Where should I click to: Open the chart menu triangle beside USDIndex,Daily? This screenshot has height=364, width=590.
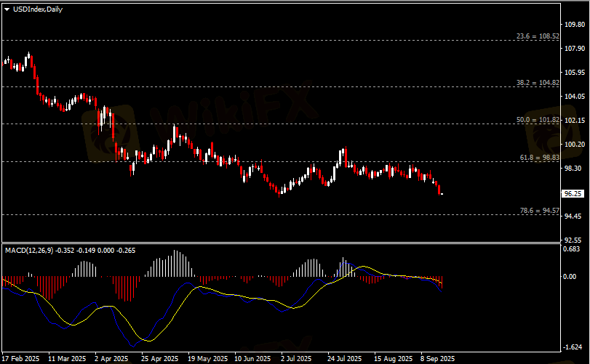7,9
